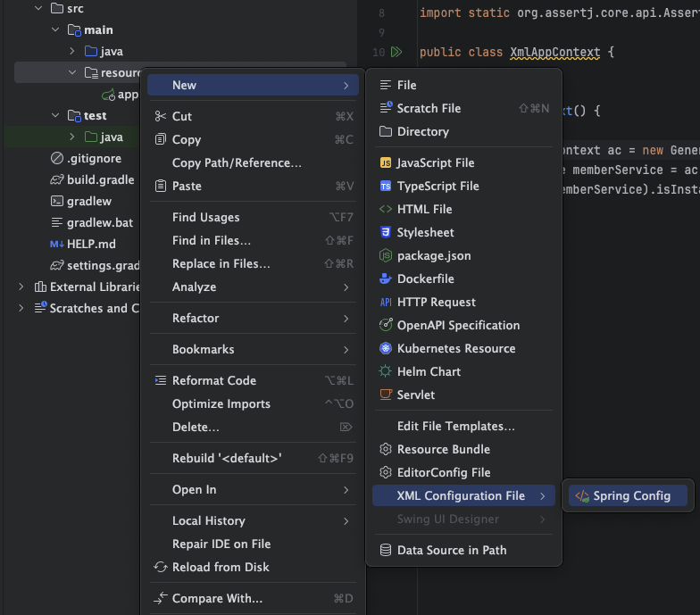The height and width of the screenshot is (615, 700).
Task: Collapse the resources folder chevron
Action: click(72, 72)
